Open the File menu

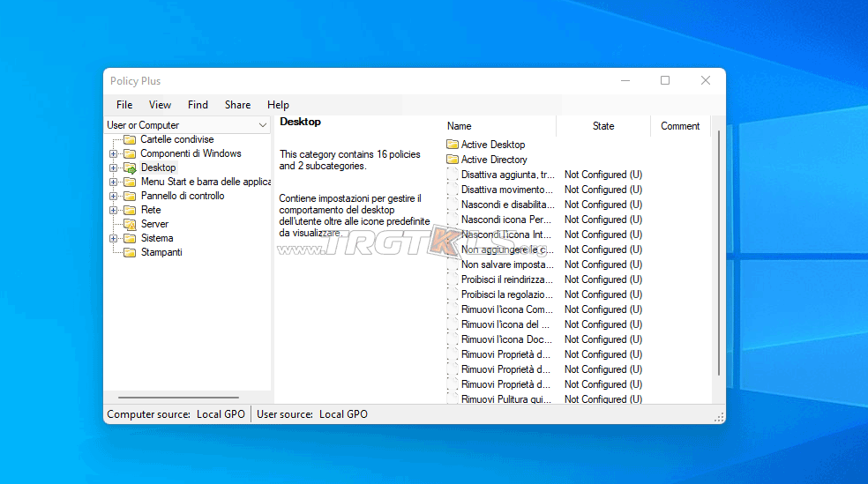click(x=124, y=104)
